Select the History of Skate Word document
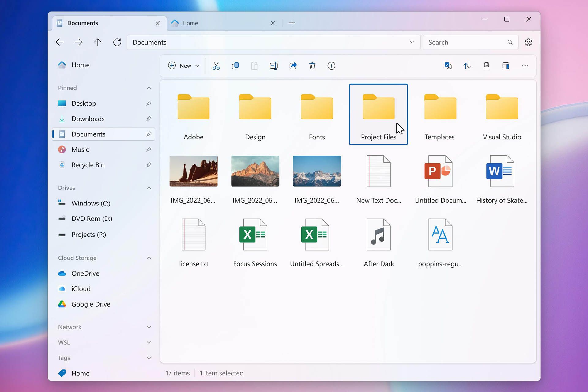Image resolution: width=588 pixels, height=392 pixels. pyautogui.click(x=502, y=179)
